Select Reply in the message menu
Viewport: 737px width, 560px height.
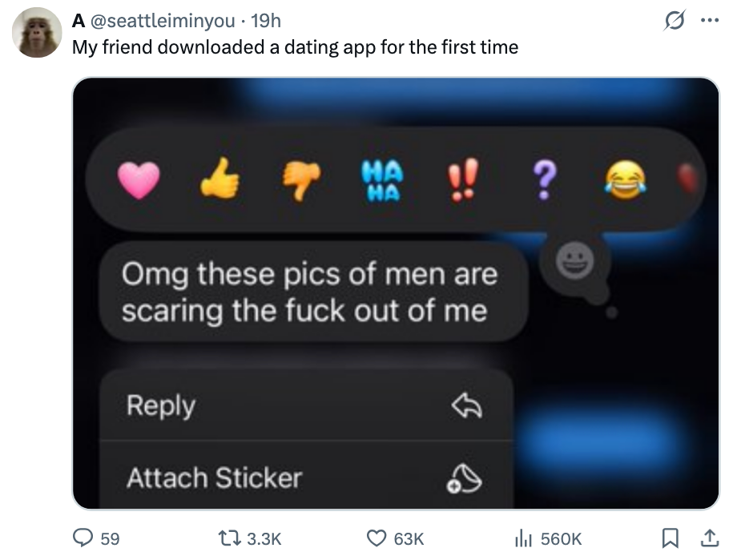306,406
